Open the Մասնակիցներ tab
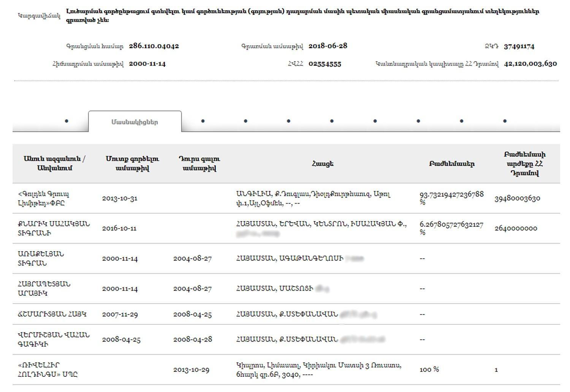This screenshot has height=392, width=570. click(135, 122)
